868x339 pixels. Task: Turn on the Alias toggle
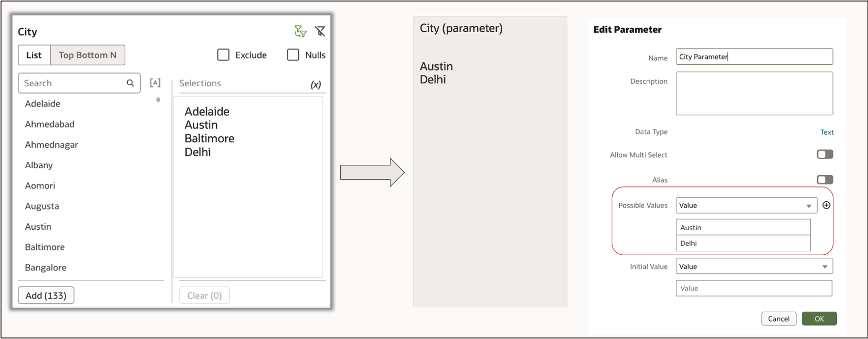(x=825, y=180)
